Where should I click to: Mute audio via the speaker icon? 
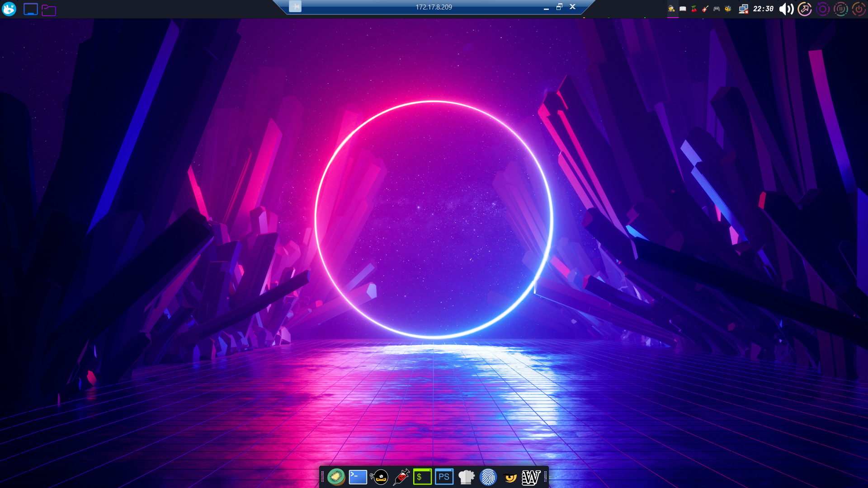(786, 9)
